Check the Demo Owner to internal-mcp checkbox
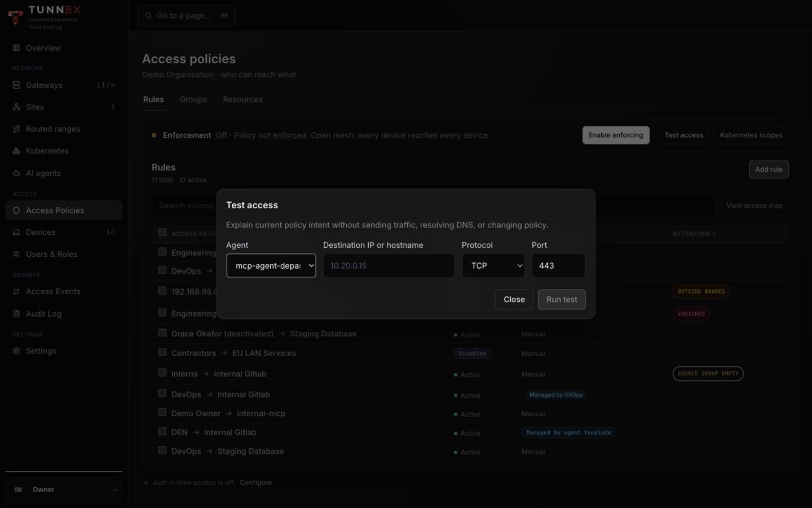812x508 pixels. (x=162, y=413)
